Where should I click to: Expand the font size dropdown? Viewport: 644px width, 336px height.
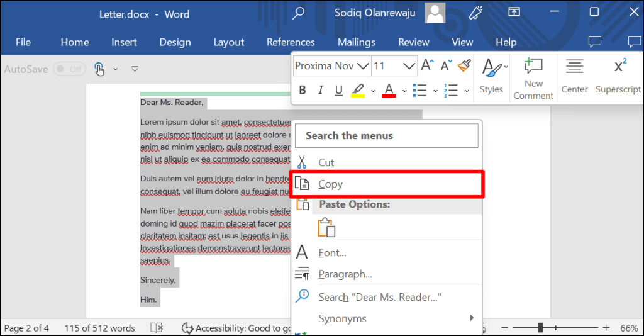(409, 65)
